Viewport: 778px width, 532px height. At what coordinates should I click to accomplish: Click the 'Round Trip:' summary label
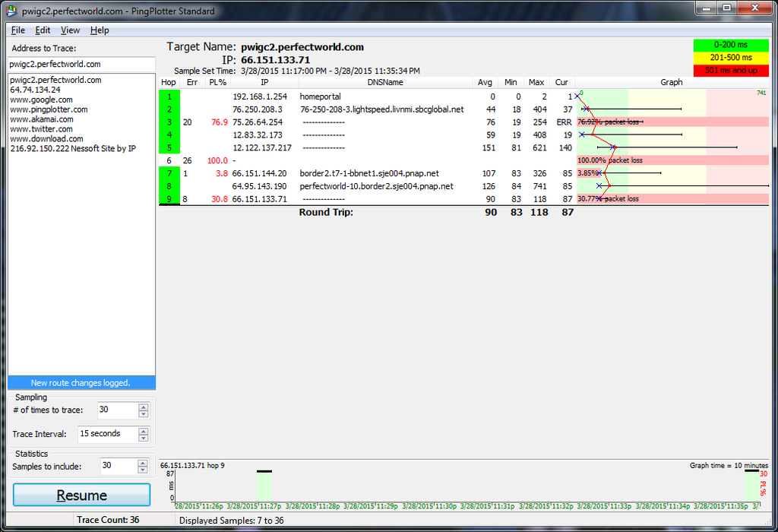(x=326, y=212)
